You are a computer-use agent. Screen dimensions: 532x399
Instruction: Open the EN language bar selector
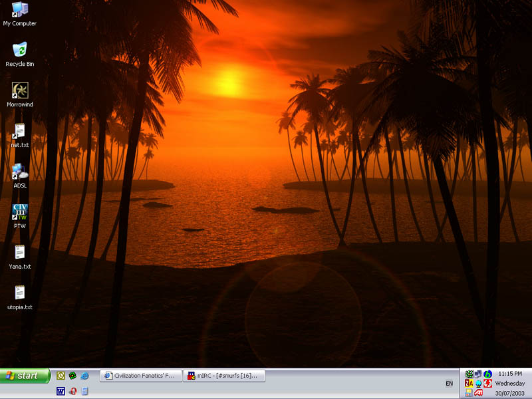[x=449, y=384]
